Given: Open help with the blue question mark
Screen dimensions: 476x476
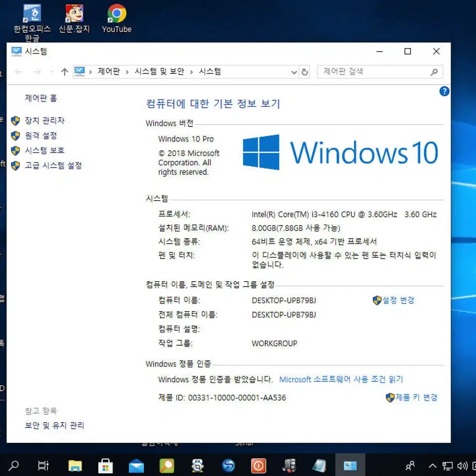Looking at the screenshot, I should click(444, 91).
